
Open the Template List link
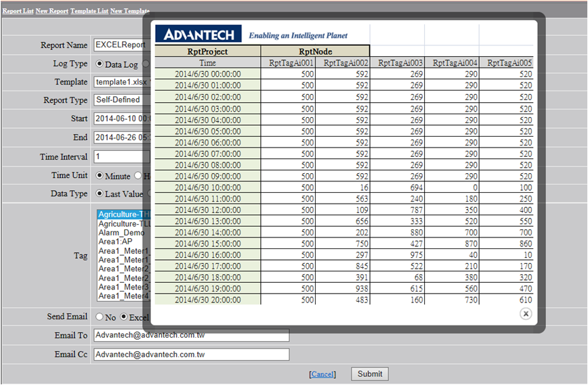[89, 12]
